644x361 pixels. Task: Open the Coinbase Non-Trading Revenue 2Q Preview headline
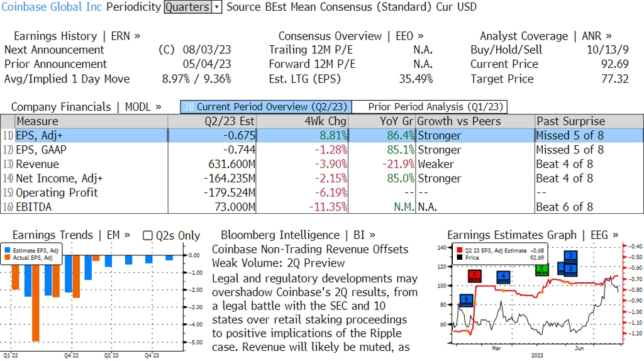click(x=310, y=256)
